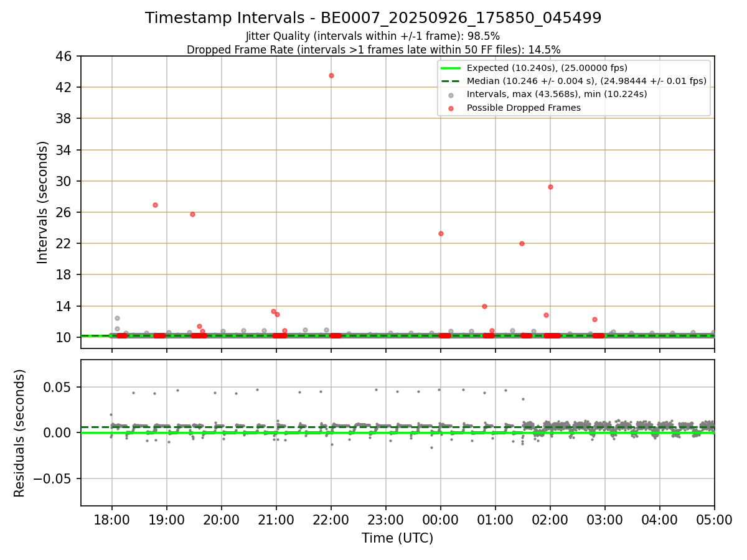Click the red point near 23 seconds at 00:00
The image size is (747, 560).
(x=441, y=233)
